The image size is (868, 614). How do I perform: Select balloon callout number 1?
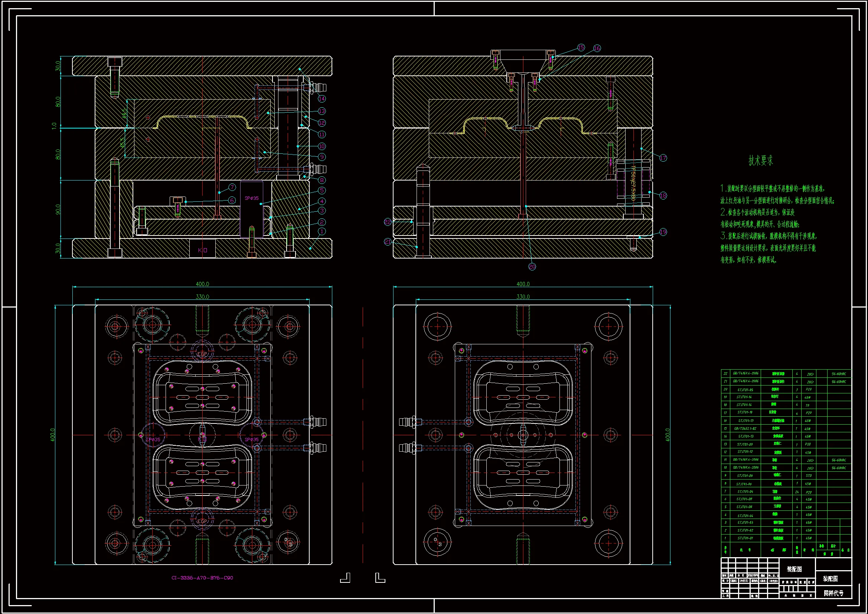pos(322,231)
